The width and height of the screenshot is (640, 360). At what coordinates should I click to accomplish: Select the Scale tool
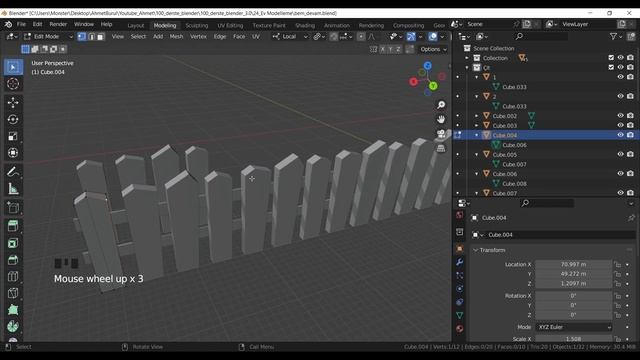(x=13, y=136)
